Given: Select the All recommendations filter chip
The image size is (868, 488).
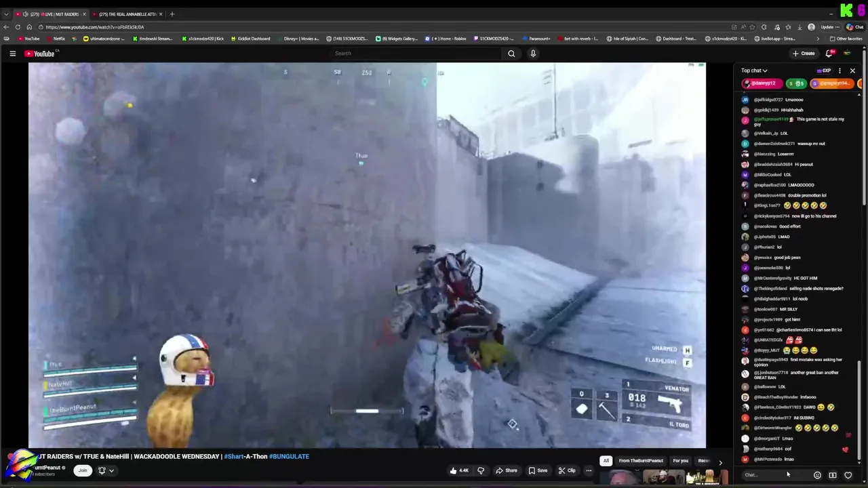Looking at the screenshot, I should (606, 461).
